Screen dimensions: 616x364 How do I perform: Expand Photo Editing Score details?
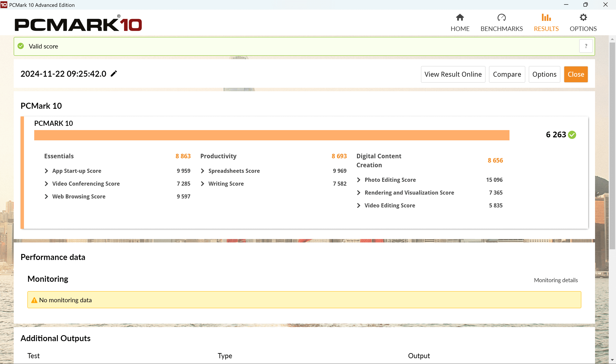(x=358, y=180)
